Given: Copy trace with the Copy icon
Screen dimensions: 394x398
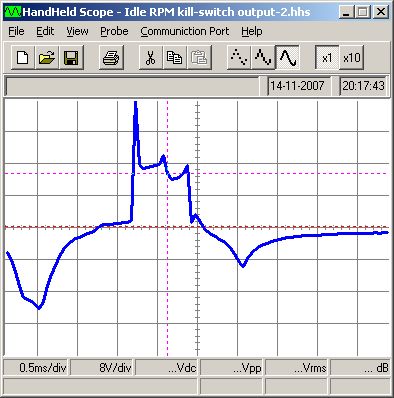Looking at the screenshot, I should tap(175, 58).
